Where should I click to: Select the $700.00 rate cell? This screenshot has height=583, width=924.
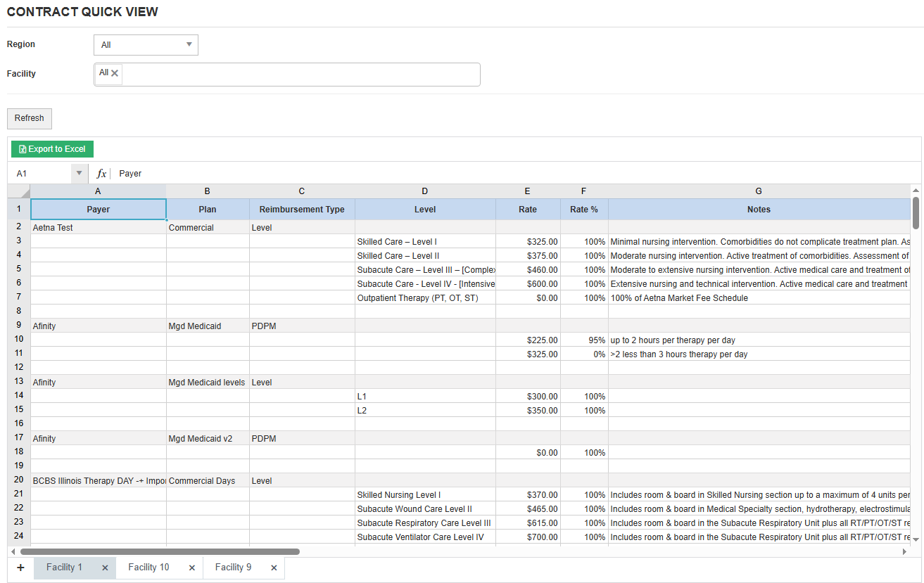(528, 537)
